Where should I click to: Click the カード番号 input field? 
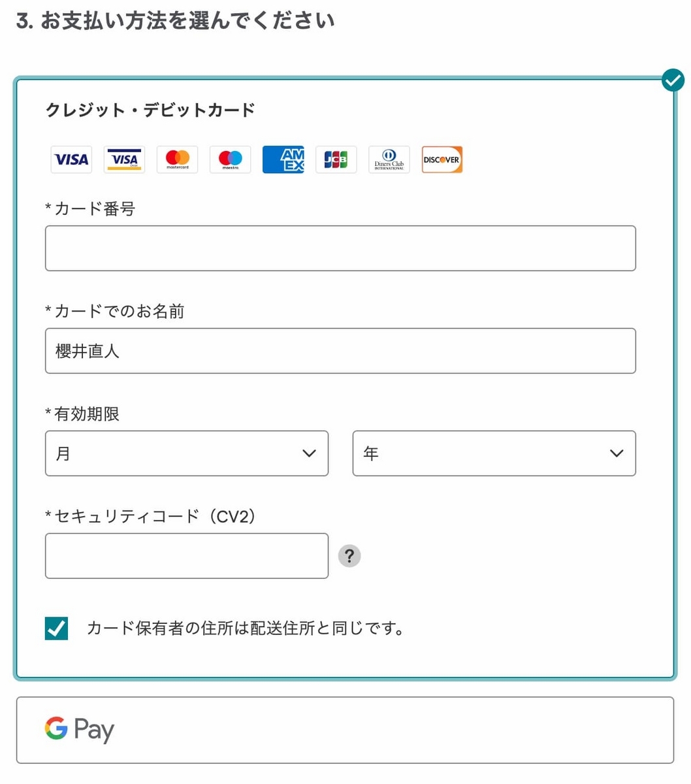pos(340,248)
